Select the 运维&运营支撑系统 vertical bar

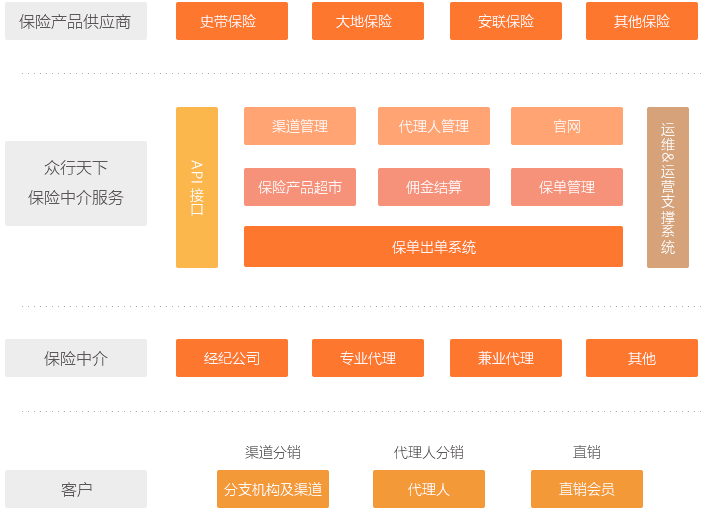click(667, 187)
